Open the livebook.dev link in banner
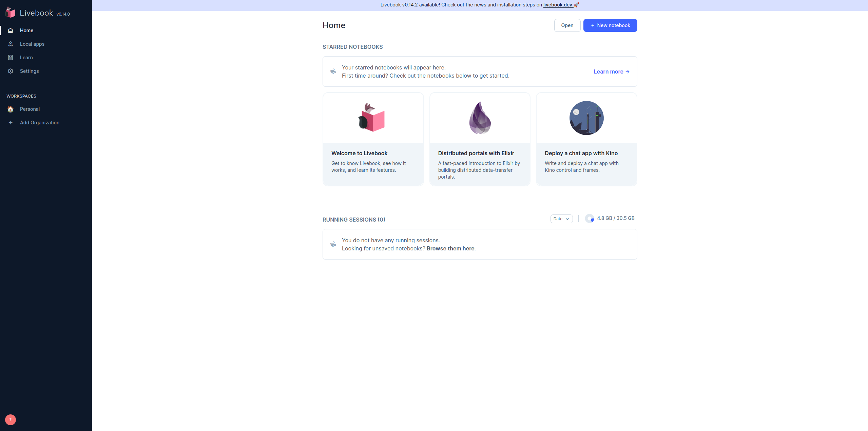The width and height of the screenshot is (868, 431). 558,5
